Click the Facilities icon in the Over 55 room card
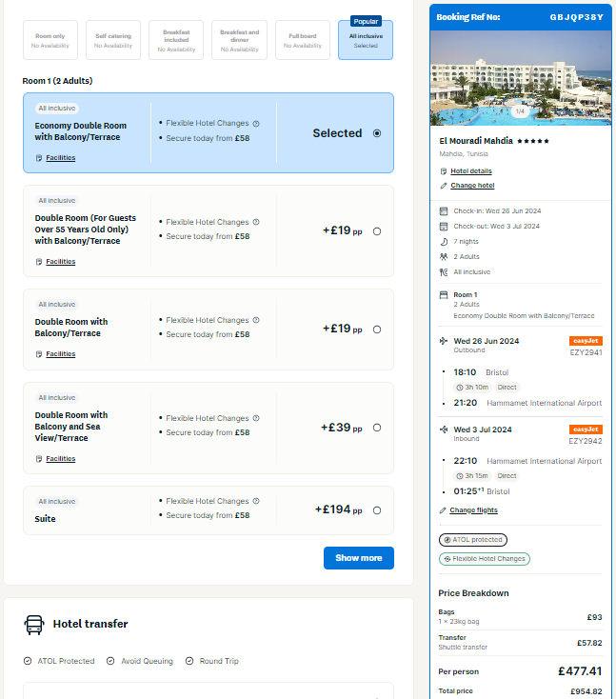This screenshot has height=699, width=616. 39,262
